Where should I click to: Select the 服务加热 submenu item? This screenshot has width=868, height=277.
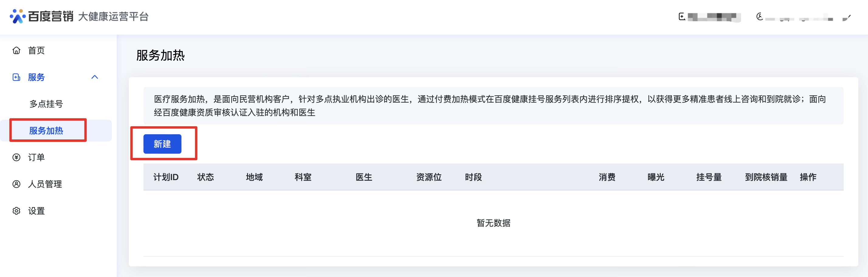(x=46, y=131)
